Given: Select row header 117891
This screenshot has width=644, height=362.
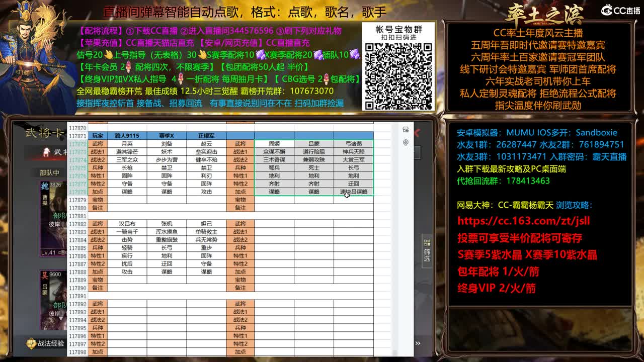Looking at the screenshot, I should tap(77, 296).
